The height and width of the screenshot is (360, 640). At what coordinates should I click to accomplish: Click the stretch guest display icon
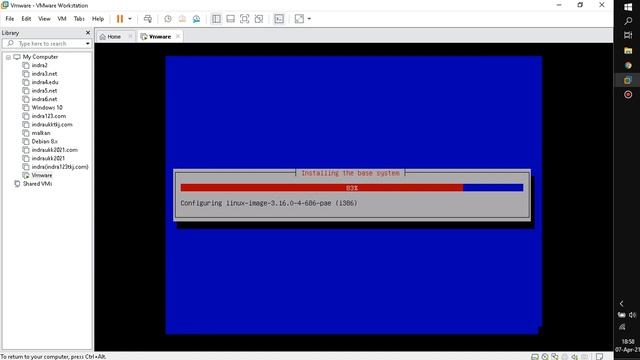[299, 19]
